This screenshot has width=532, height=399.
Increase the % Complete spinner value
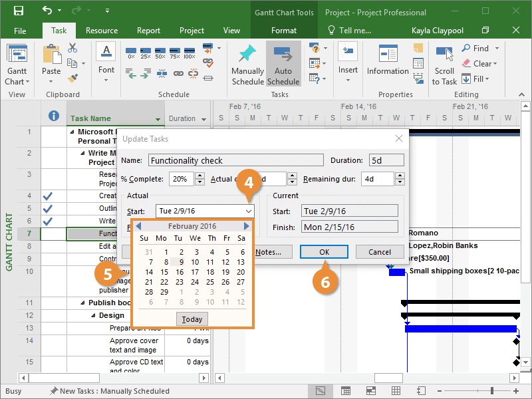[x=199, y=176]
